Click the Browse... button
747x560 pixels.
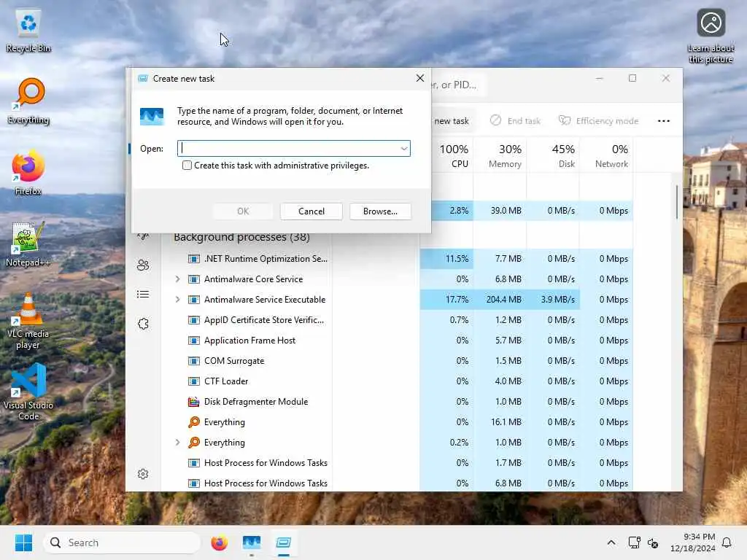click(x=380, y=211)
